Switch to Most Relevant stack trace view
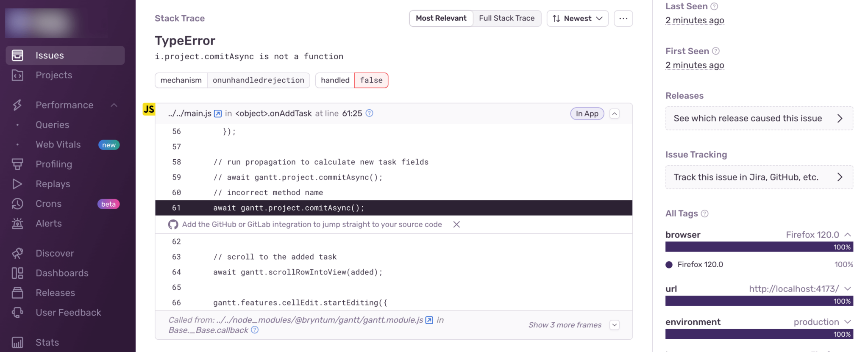Image resolution: width=868 pixels, height=352 pixels. [x=441, y=18]
